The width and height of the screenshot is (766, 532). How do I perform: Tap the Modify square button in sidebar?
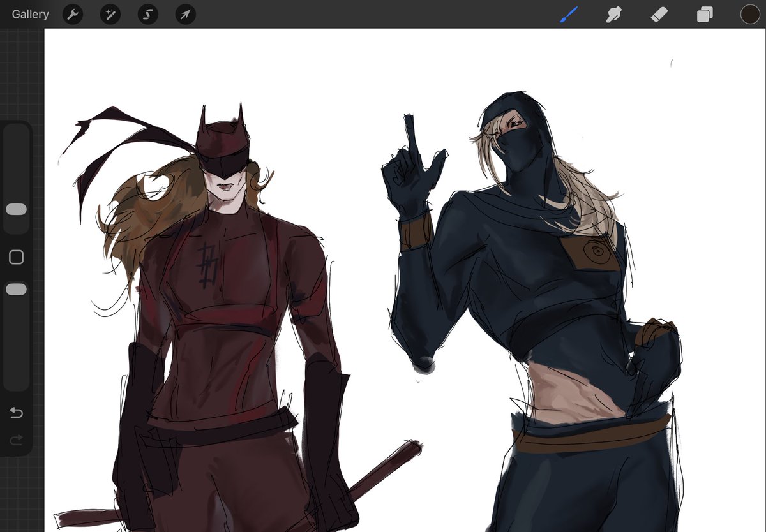16,257
